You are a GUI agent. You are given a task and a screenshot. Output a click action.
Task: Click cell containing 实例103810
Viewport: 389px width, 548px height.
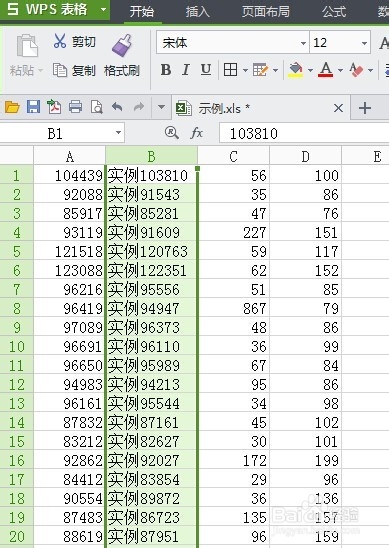click(151, 175)
